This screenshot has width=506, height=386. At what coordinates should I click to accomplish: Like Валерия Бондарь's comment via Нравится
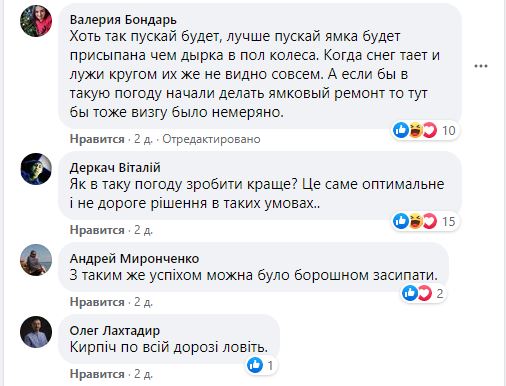pos(97,139)
